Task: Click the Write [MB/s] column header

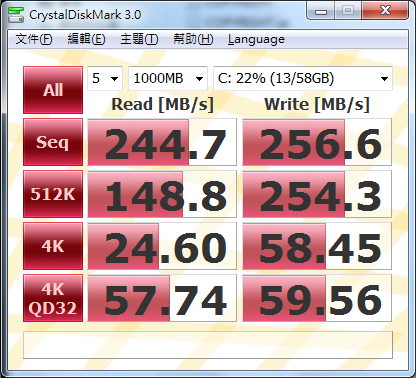Action: [317, 104]
